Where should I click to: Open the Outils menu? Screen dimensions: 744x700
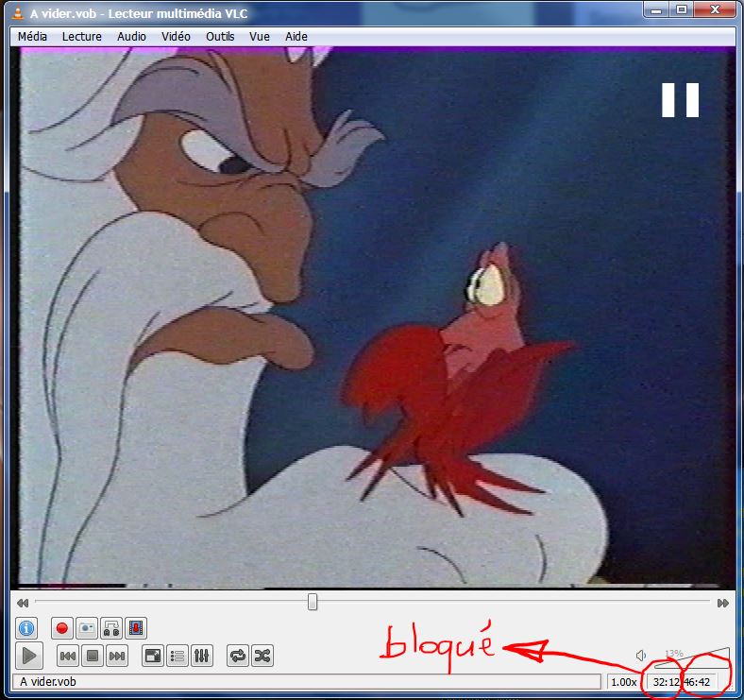[x=220, y=37]
